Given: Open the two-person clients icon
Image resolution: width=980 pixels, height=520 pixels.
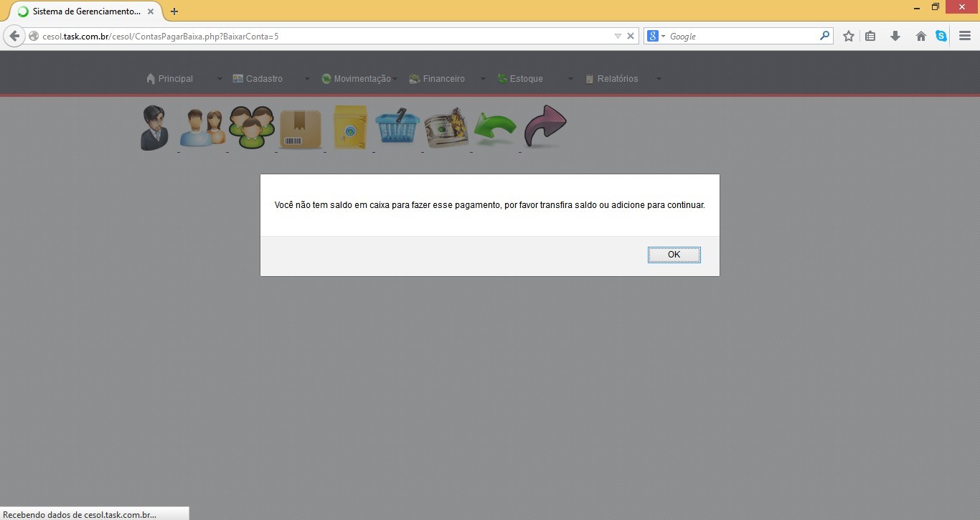Looking at the screenshot, I should coord(202,128).
